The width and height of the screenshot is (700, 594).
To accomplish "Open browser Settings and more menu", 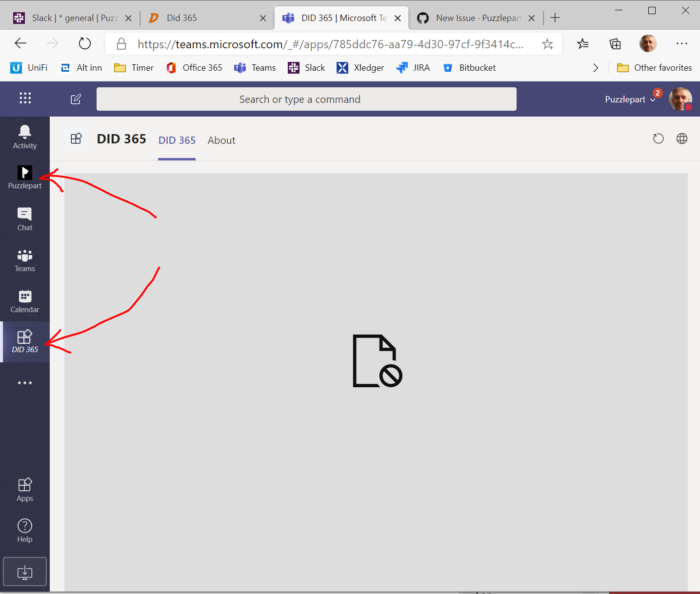I will (x=682, y=43).
